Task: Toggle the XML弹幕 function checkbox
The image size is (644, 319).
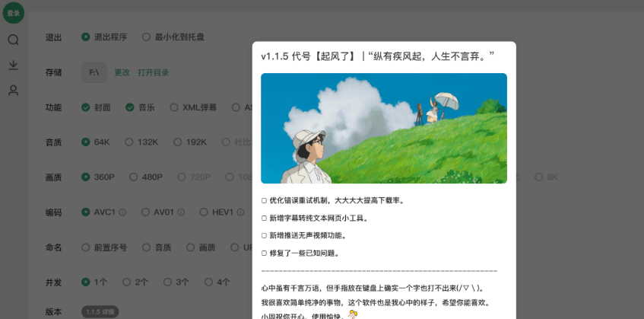Action: 193,107
